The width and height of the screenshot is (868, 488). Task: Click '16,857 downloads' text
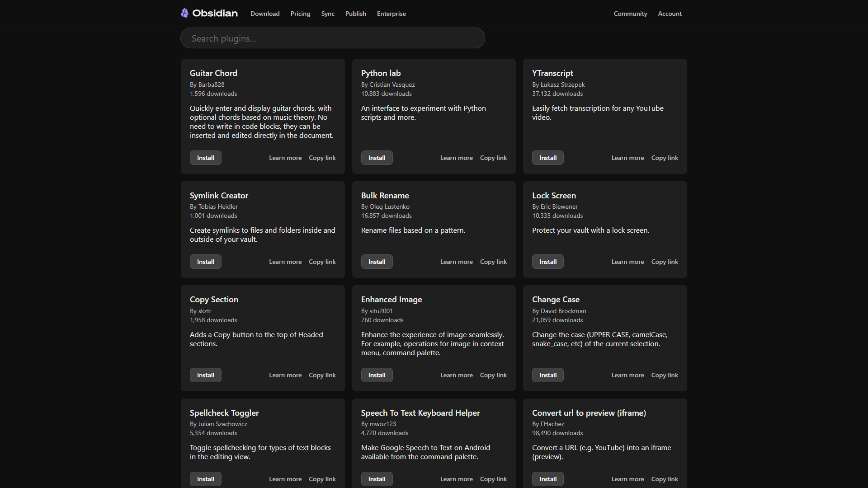coord(387,216)
